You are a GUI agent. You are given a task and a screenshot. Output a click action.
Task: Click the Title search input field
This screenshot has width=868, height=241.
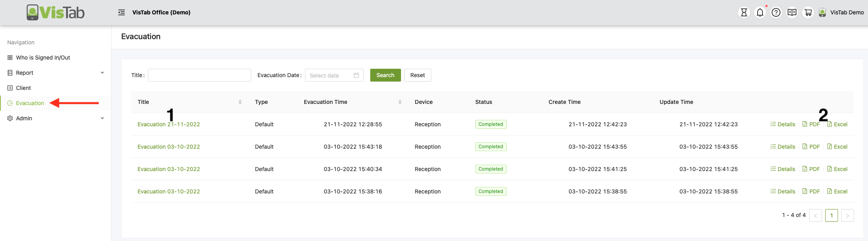tap(200, 75)
